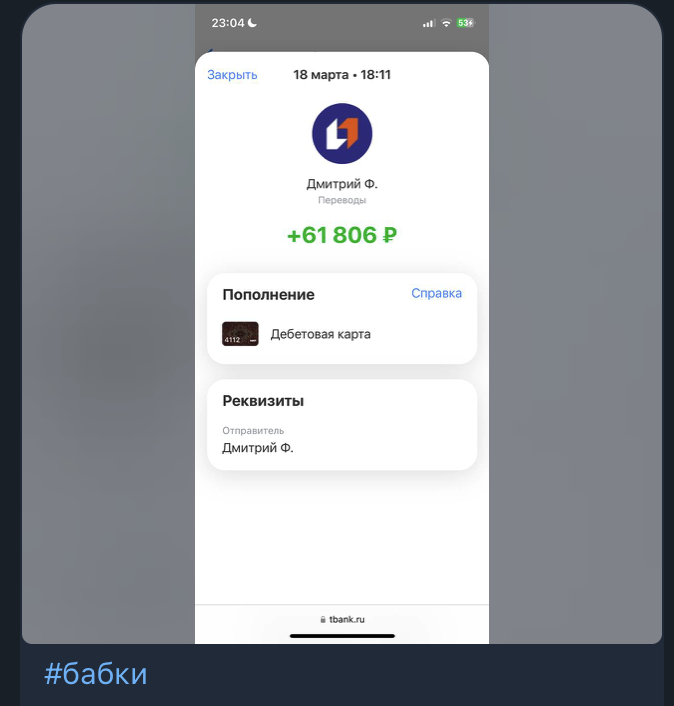Image resolution: width=674 pixels, height=706 pixels.
Task: Click the Wi-Fi status icon
Action: pos(446,23)
